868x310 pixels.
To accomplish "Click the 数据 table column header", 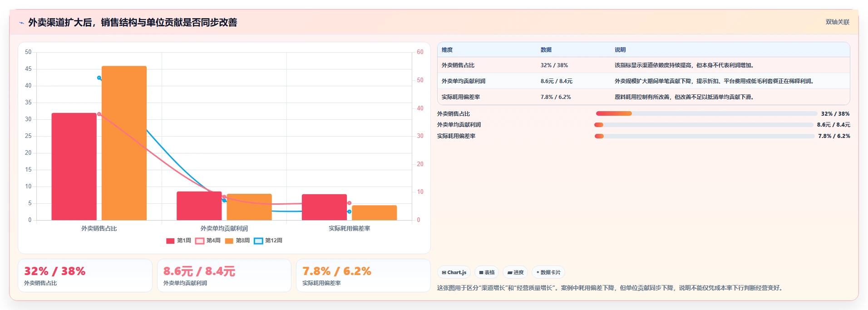I will click(x=546, y=50).
